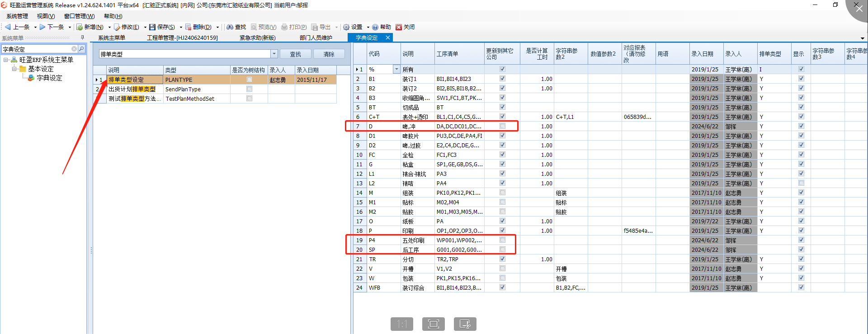Go to next record with 下一条
This screenshot has height=334, width=868.
coord(52,27)
